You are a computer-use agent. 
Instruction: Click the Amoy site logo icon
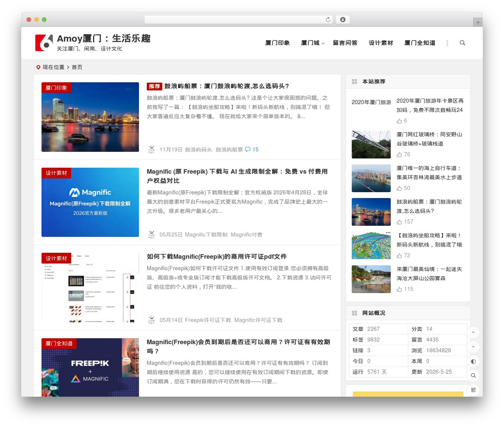click(44, 43)
